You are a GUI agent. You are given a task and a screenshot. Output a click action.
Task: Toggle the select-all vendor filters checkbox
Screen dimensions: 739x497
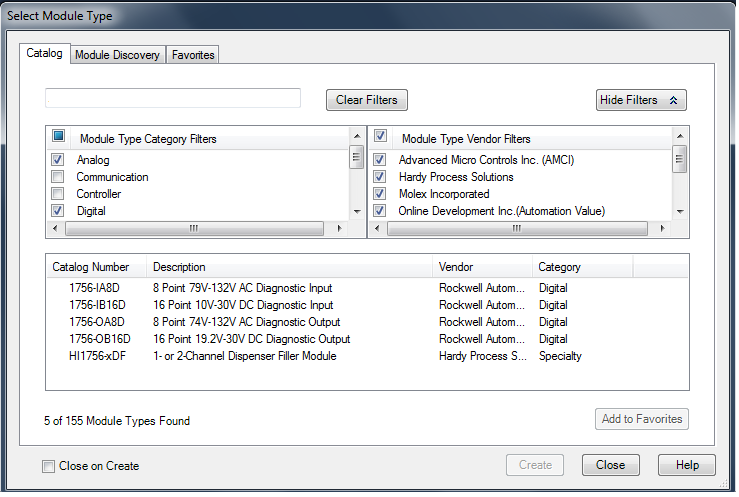(380, 137)
